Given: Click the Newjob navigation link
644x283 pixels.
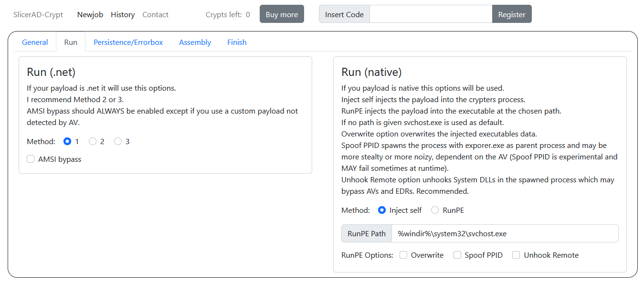Looking at the screenshot, I should tap(90, 14).
